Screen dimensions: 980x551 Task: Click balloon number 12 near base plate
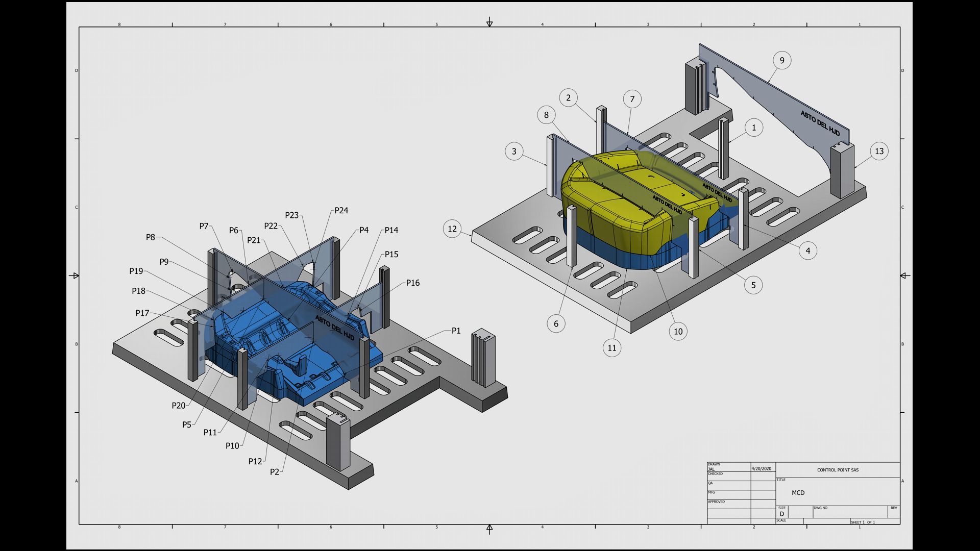452,229
